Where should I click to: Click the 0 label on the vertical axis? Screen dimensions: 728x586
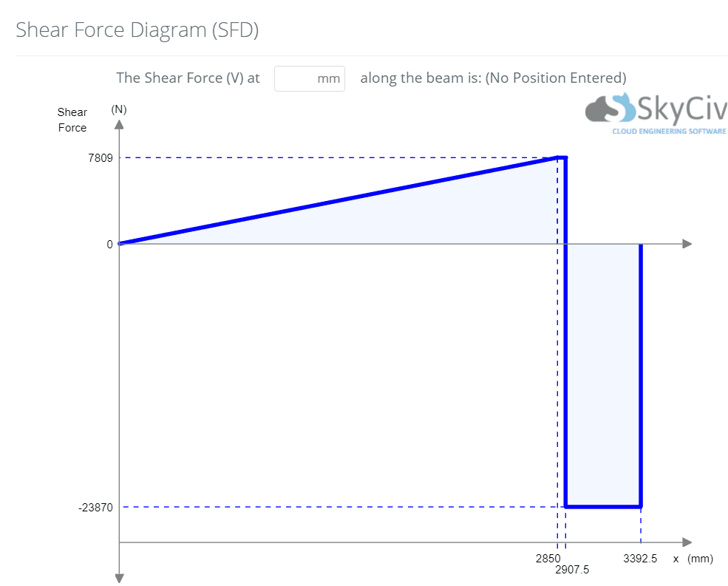point(109,245)
